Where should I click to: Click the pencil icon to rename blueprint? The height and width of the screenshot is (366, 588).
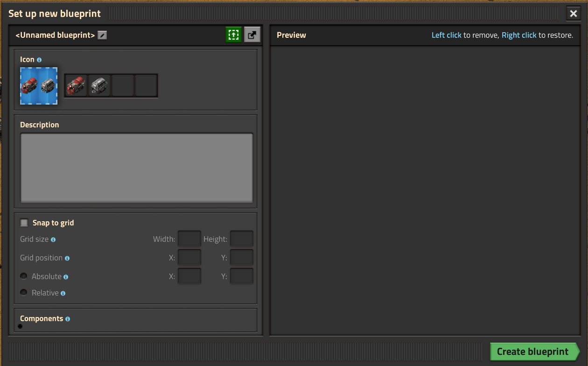[102, 35]
